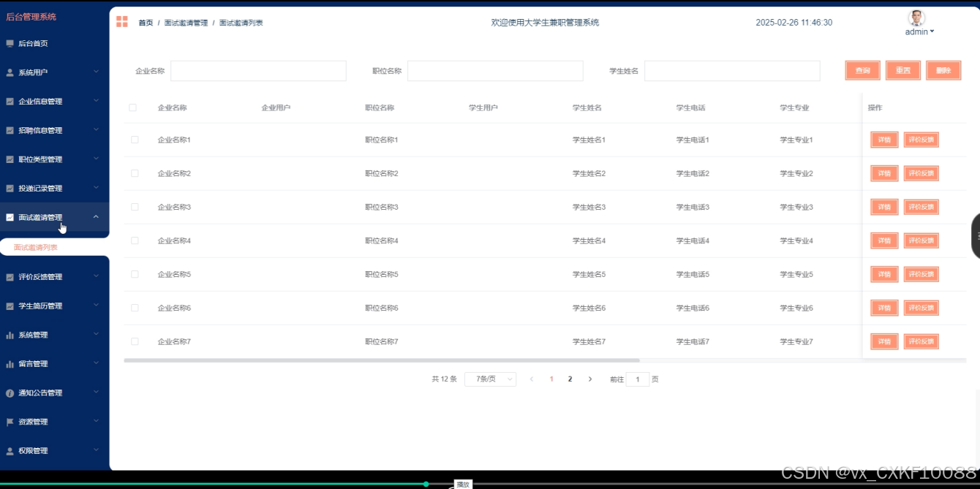Screen dimensions: 980x489
Task: Open the 7条/页 page size dropdown
Action: [491, 379]
